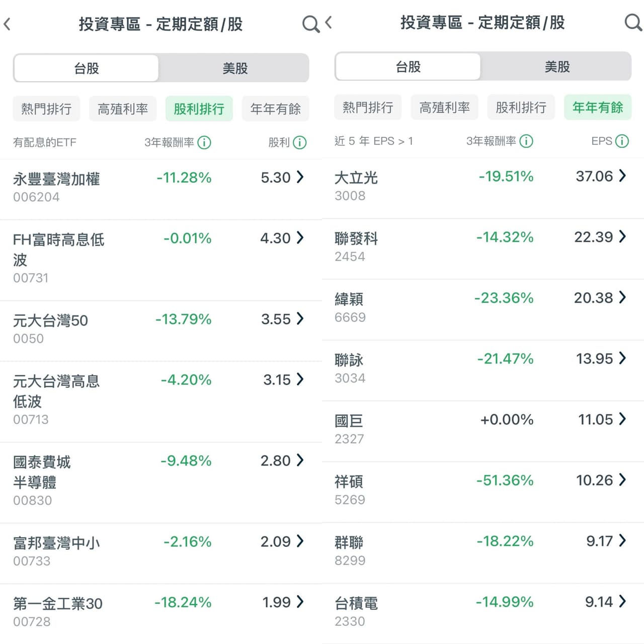The width and height of the screenshot is (644, 644).
Task: Choose 高殖利率 filter on the left screen
Action: click(123, 109)
